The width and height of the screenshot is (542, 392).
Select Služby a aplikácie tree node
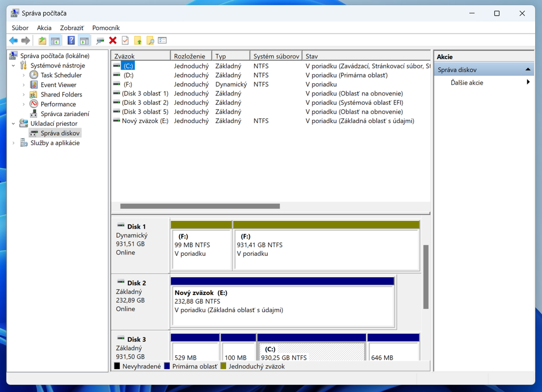point(54,143)
